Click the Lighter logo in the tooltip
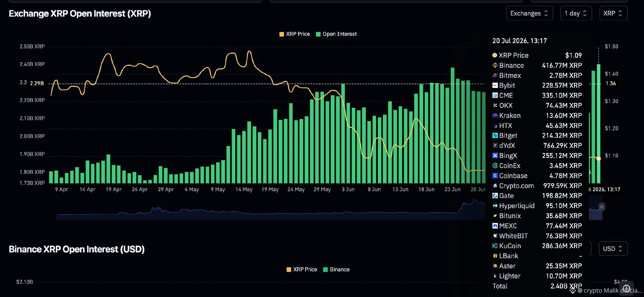The height and width of the screenshot is (297, 644). pyautogui.click(x=495, y=276)
